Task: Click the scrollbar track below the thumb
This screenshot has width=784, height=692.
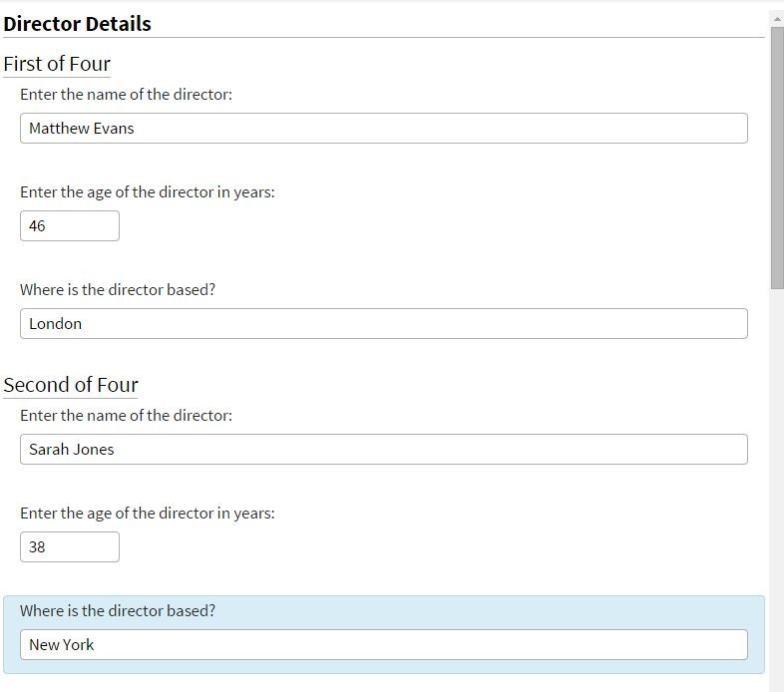Action: (776, 479)
